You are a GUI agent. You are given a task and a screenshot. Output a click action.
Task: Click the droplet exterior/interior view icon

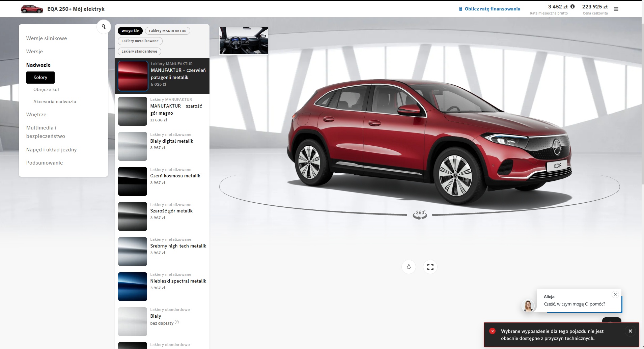point(409,267)
